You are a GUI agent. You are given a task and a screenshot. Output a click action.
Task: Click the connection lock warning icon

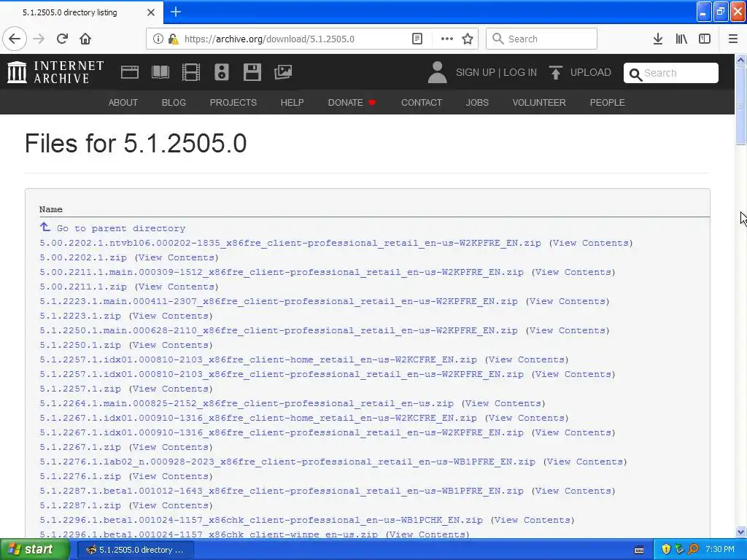pyautogui.click(x=174, y=39)
